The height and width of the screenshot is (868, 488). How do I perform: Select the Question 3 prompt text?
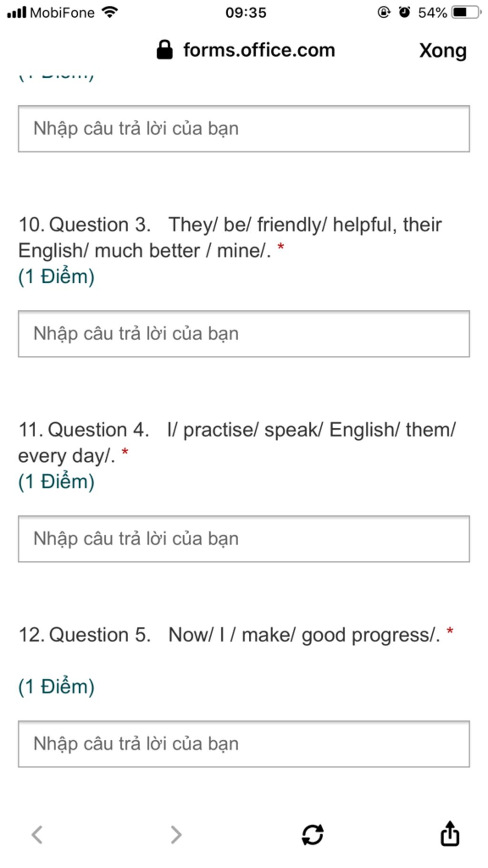(x=230, y=238)
